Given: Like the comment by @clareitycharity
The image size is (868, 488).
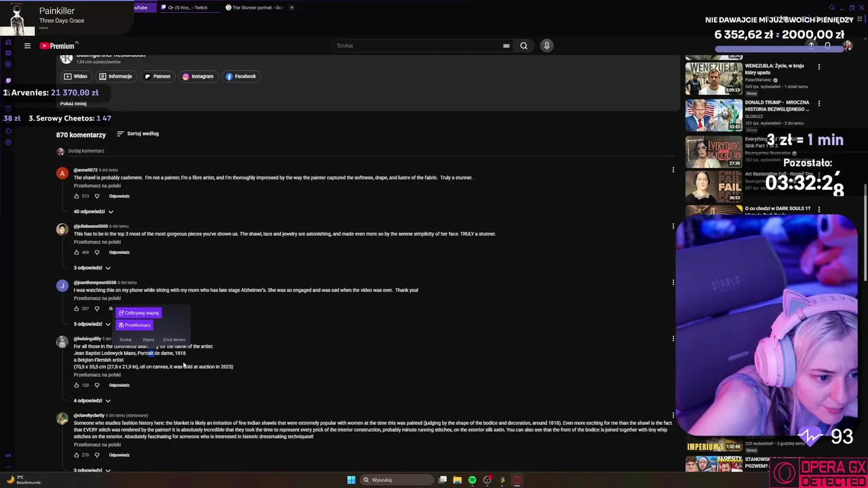Looking at the screenshot, I should click(x=77, y=455).
